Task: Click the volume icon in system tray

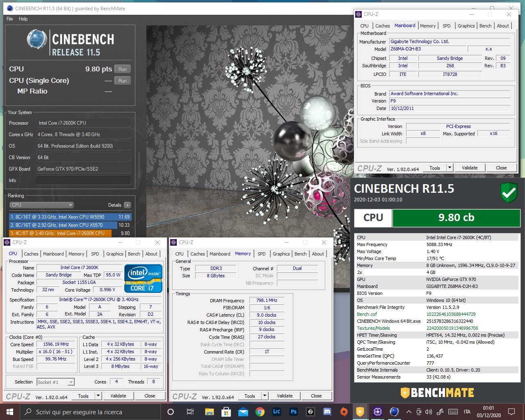Action: (429, 412)
